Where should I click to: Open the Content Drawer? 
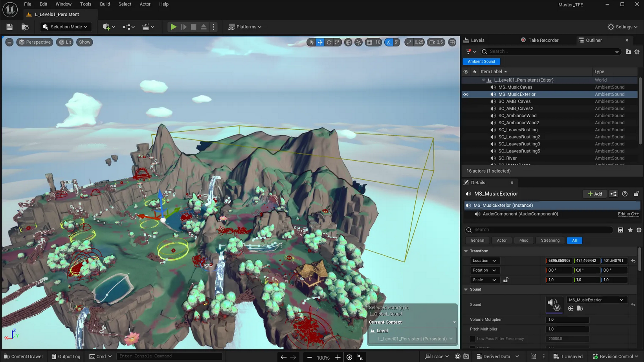[x=24, y=356]
